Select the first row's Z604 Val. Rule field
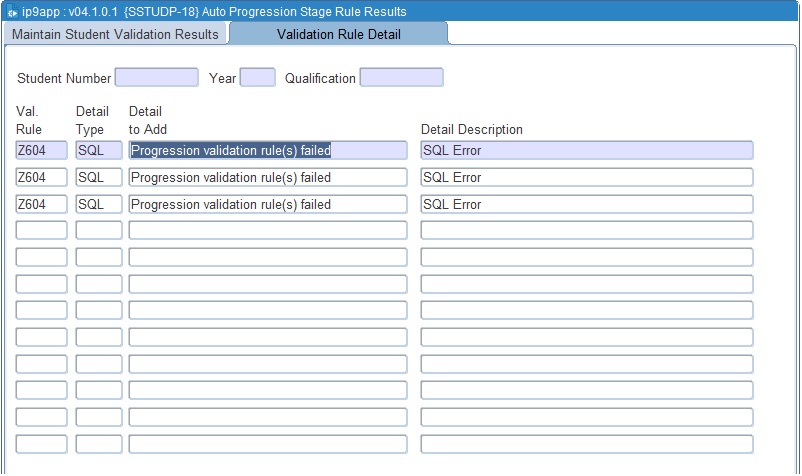The width and height of the screenshot is (802, 476). tap(42, 151)
